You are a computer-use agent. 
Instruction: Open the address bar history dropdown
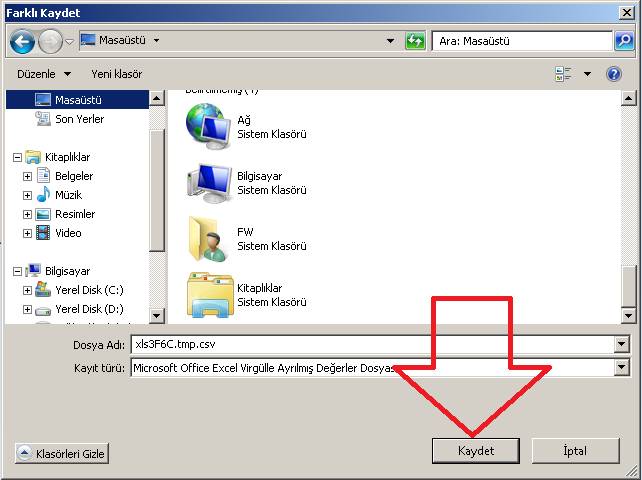pyautogui.click(x=391, y=41)
